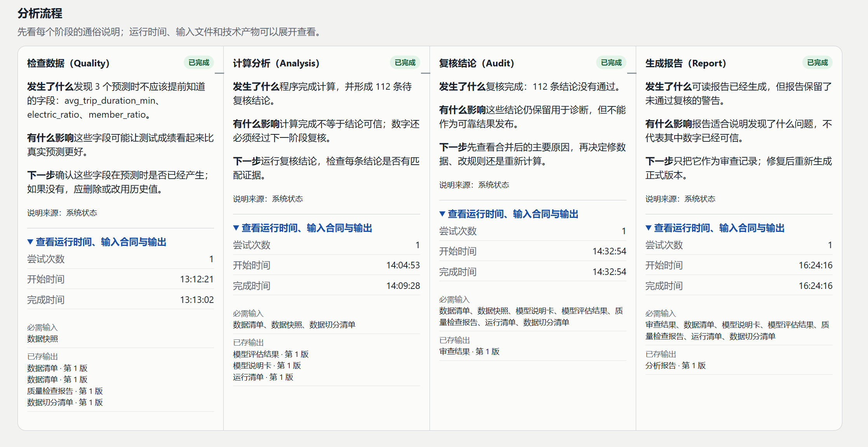Open 数据切分清单 · 第 1 版 output

click(65, 402)
